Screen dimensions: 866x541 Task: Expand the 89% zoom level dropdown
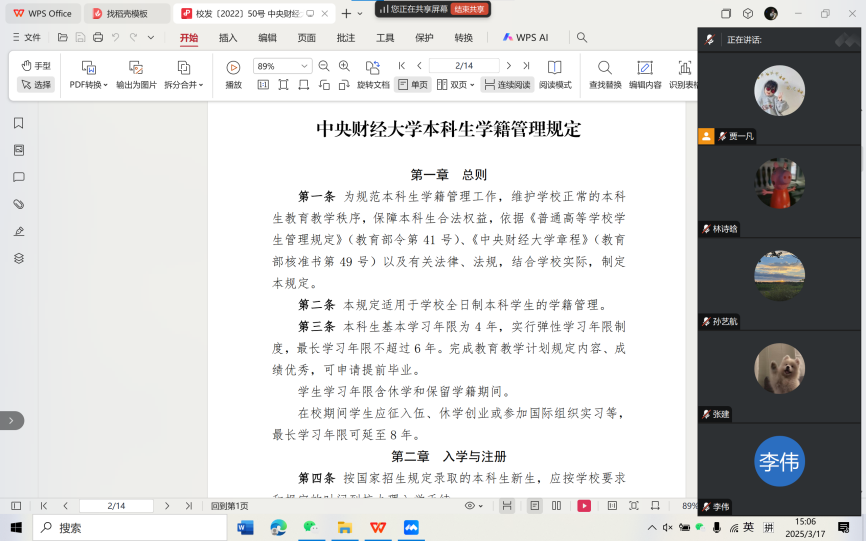[306, 66]
